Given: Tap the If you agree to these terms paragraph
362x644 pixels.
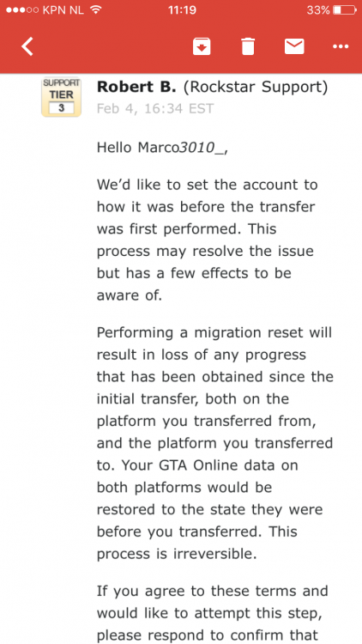Looking at the screenshot, I should pyautogui.click(x=213, y=613).
